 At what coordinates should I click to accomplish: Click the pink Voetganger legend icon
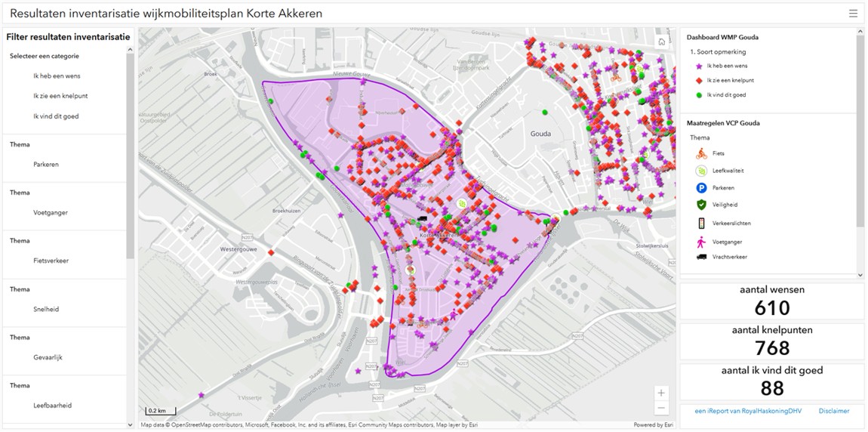[x=701, y=242]
